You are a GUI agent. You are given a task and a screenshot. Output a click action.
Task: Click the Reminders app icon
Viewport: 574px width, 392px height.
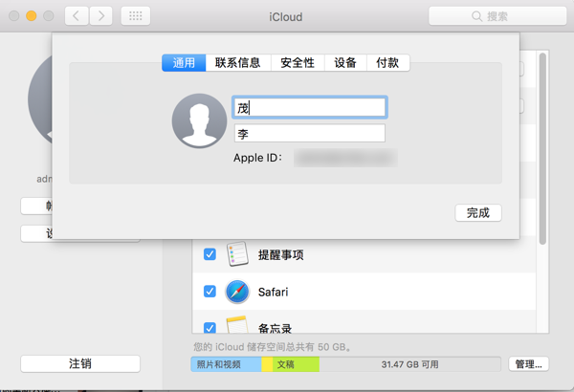coord(237,255)
